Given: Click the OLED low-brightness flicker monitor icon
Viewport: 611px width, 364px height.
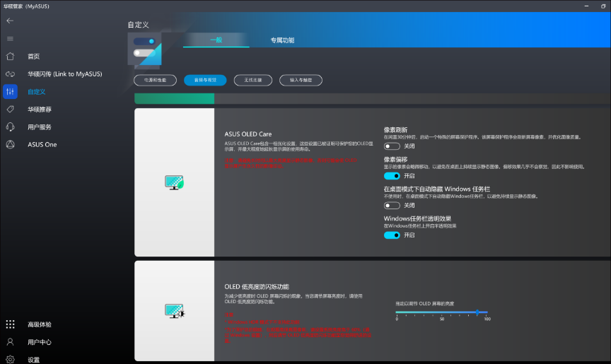Looking at the screenshot, I should [x=175, y=311].
